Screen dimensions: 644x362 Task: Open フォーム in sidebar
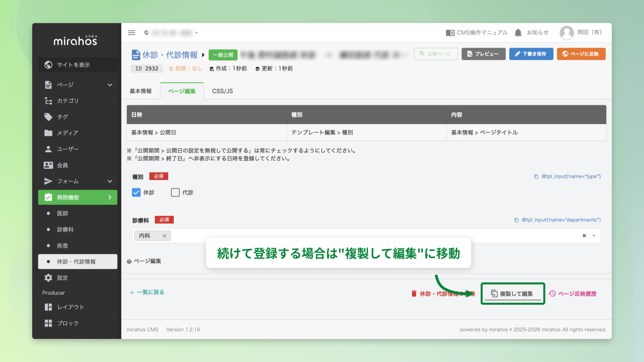[x=78, y=181]
